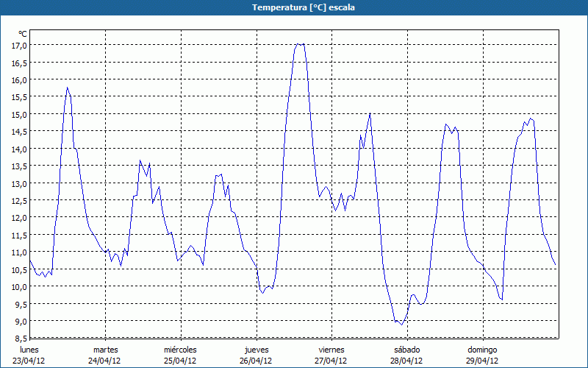Click the "viernes" day label
This screenshot has height=368, width=588.
pos(331,350)
